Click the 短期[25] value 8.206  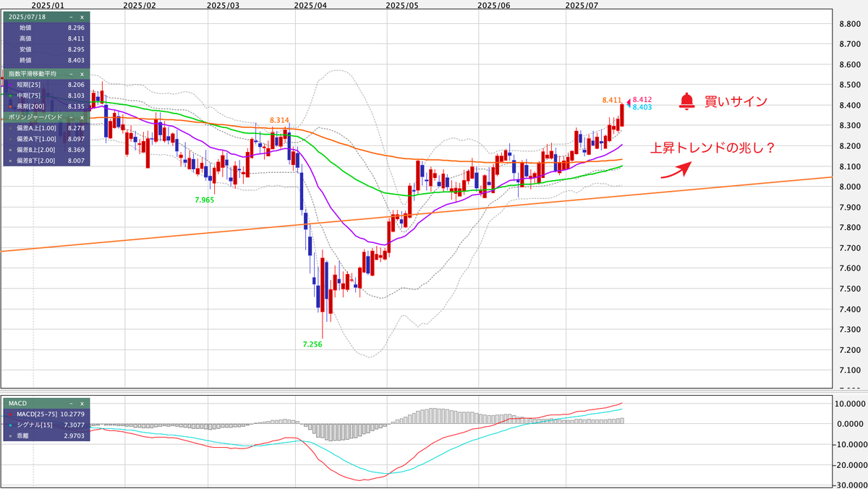click(x=76, y=85)
